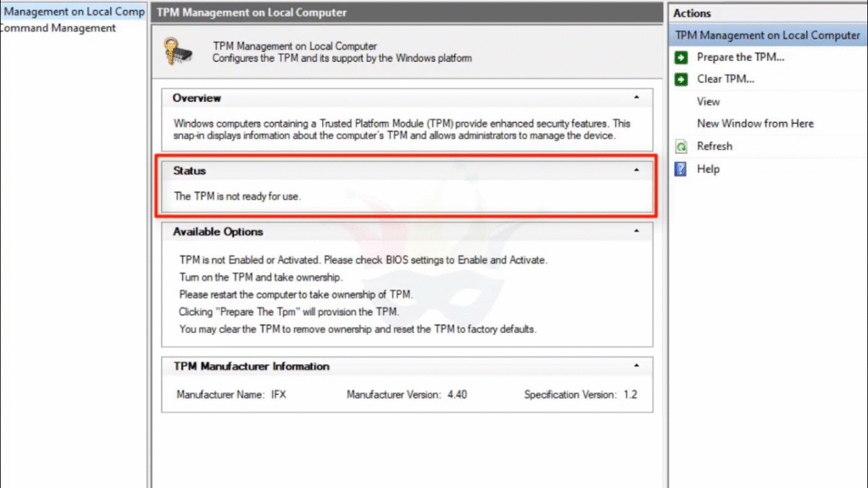Select New Window from Here

click(755, 124)
